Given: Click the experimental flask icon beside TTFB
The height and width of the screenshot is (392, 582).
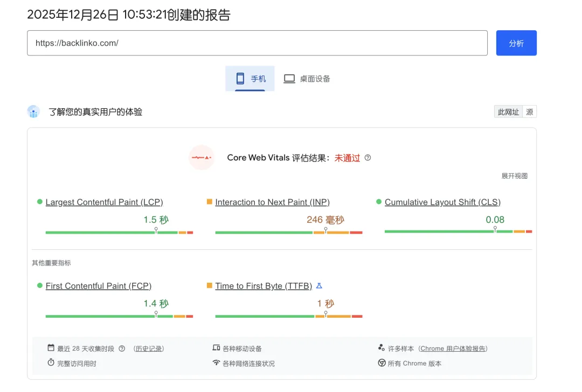Looking at the screenshot, I should 319,286.
